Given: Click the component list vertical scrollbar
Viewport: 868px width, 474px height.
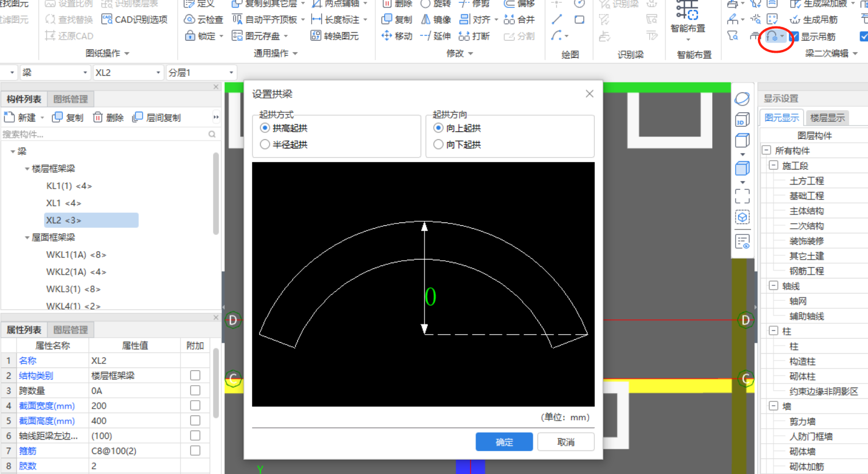Looking at the screenshot, I should [215, 193].
